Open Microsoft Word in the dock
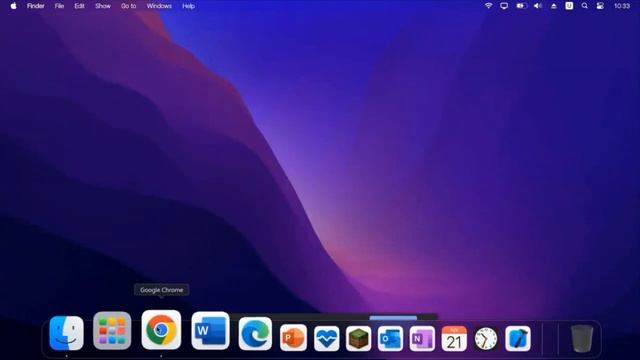This screenshot has height=360, width=640. pos(210,331)
